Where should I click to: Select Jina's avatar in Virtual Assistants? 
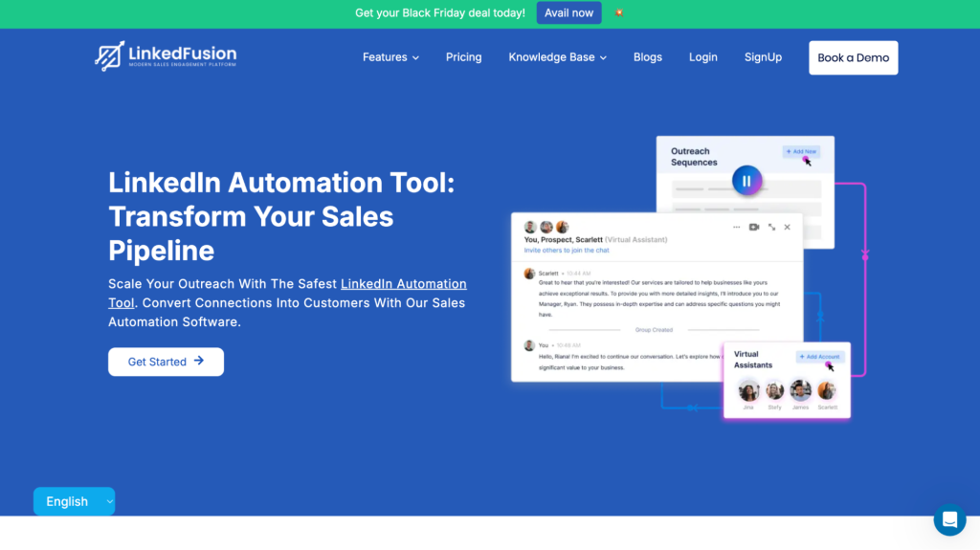(748, 390)
